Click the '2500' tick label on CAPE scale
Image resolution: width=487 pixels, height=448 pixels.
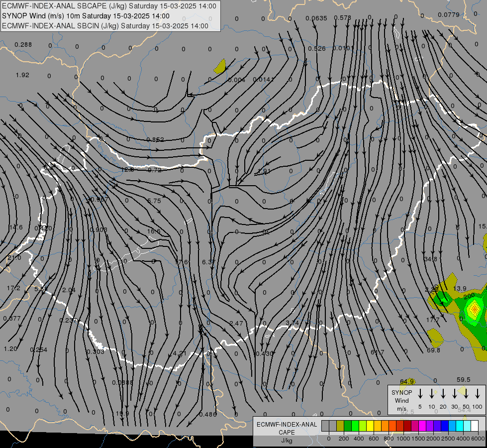(x=448, y=439)
